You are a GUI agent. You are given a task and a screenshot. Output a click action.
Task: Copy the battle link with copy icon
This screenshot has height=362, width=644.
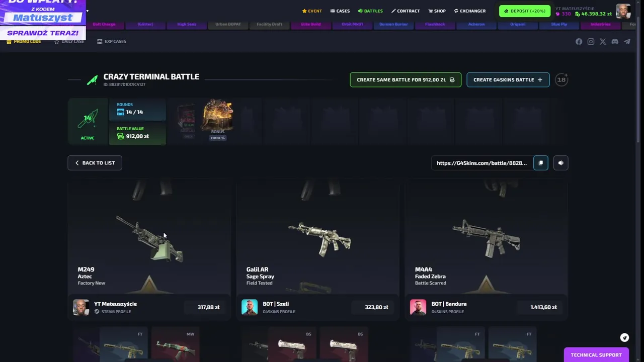(541, 163)
